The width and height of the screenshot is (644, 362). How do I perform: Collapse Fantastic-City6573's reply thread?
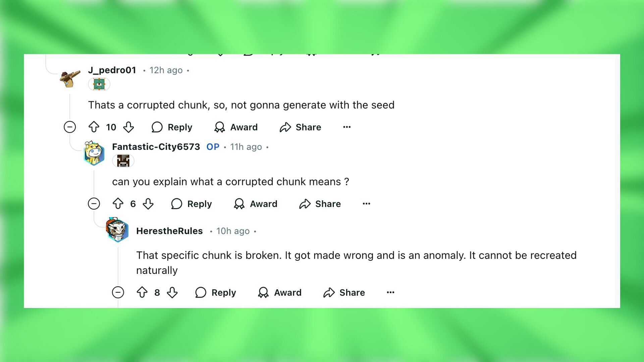[x=94, y=204]
